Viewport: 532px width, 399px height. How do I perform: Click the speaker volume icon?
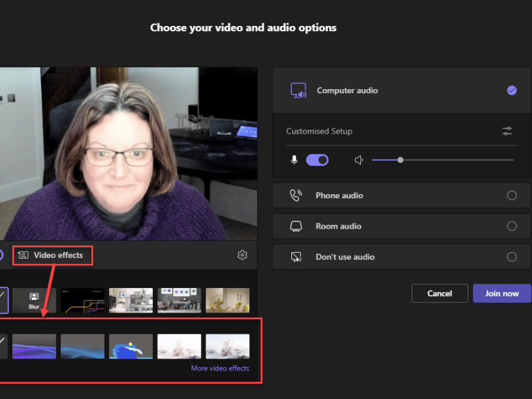point(359,160)
